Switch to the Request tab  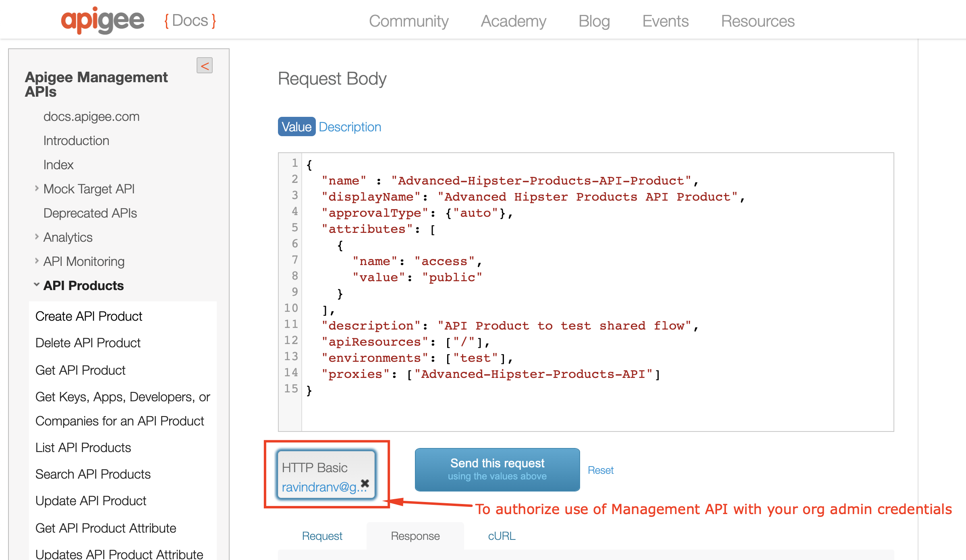point(322,536)
